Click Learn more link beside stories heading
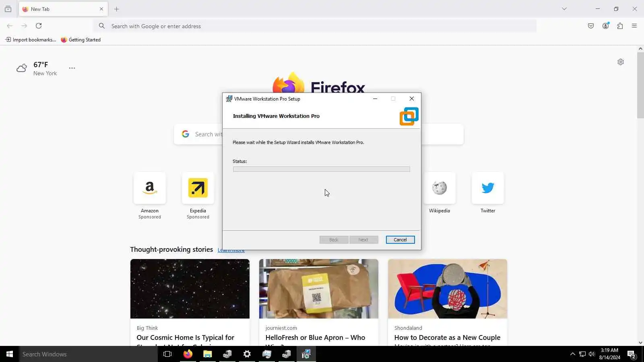The height and width of the screenshot is (362, 644). click(x=231, y=250)
